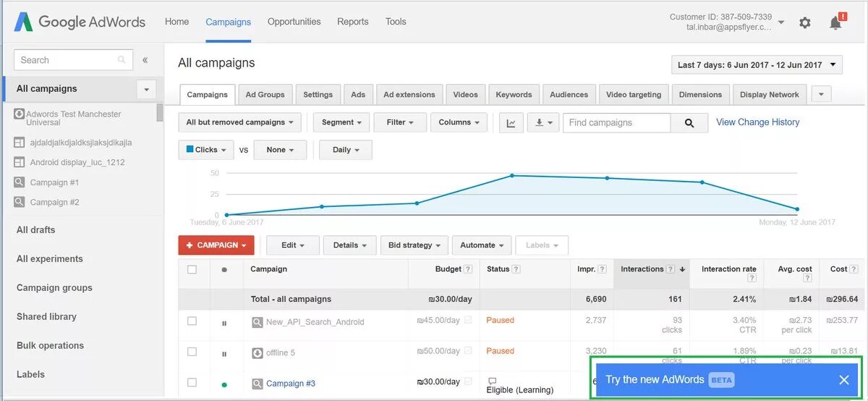Click the paused status icon for offline 5
Image resolution: width=868 pixels, height=401 pixels.
click(224, 354)
